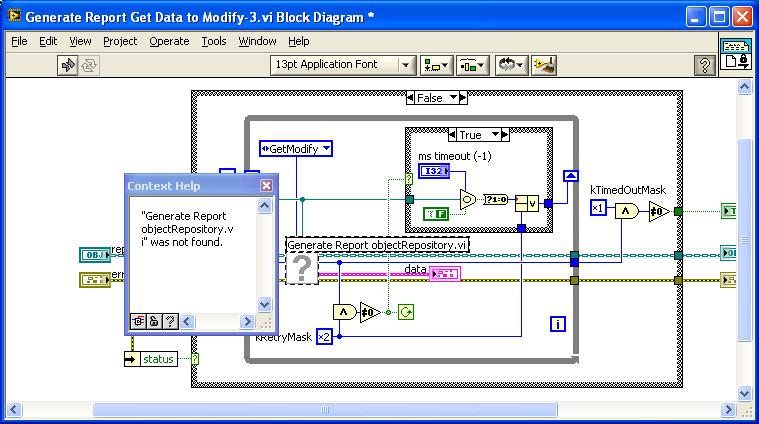The width and height of the screenshot is (759, 424).
Task: Open the Project menu
Action: pos(120,42)
